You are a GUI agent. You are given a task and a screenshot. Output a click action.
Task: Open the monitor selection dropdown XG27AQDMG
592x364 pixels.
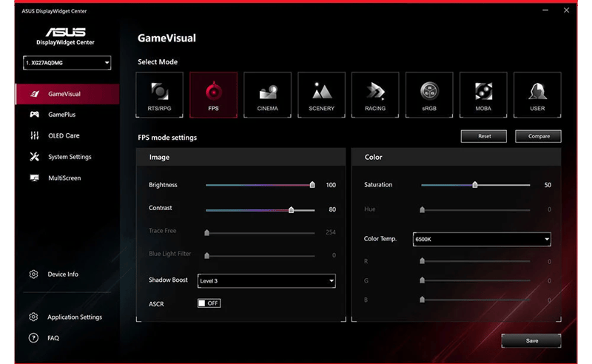(x=67, y=64)
